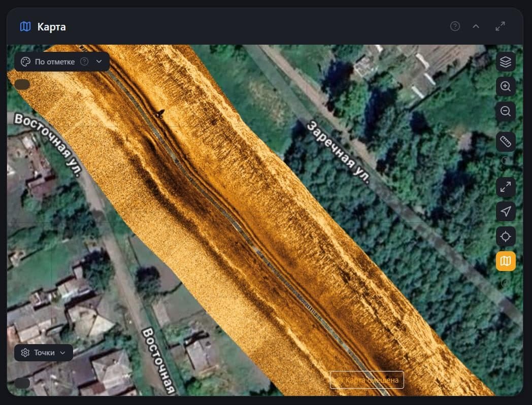Open the Точки settings dropdown

tap(44, 353)
